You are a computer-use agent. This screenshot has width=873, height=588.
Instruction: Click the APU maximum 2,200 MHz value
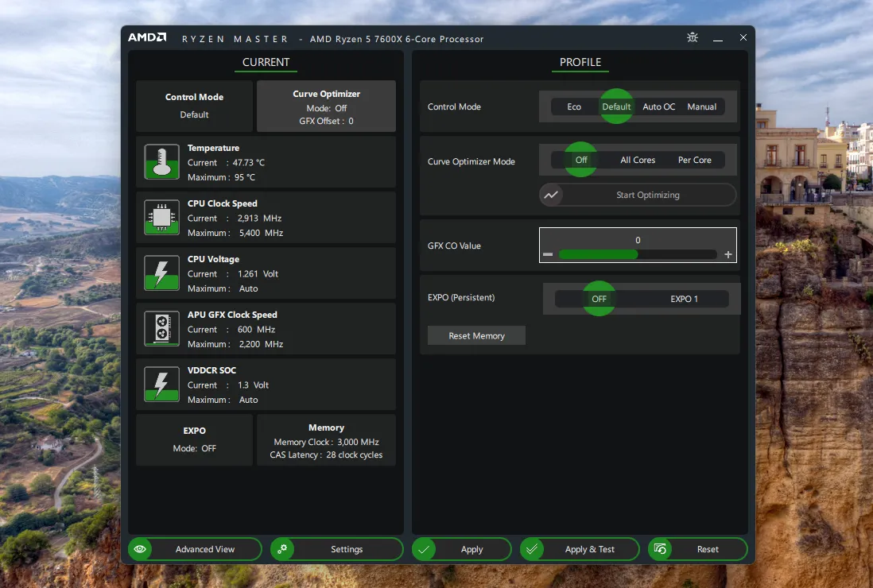[x=261, y=344]
